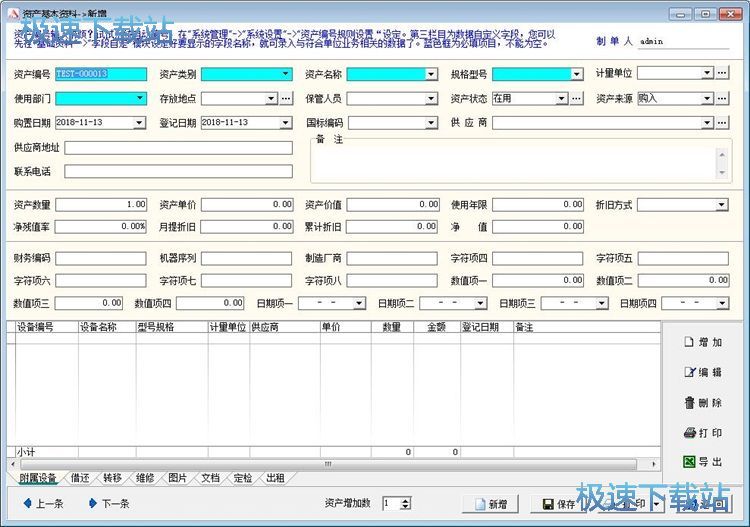
Task: Switch to the 借还 tab
Action: 79,478
